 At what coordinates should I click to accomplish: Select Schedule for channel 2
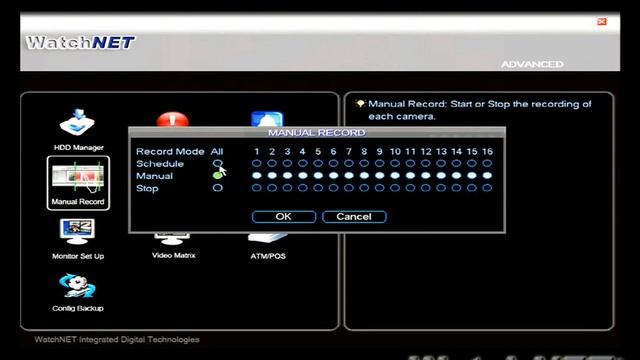click(272, 163)
